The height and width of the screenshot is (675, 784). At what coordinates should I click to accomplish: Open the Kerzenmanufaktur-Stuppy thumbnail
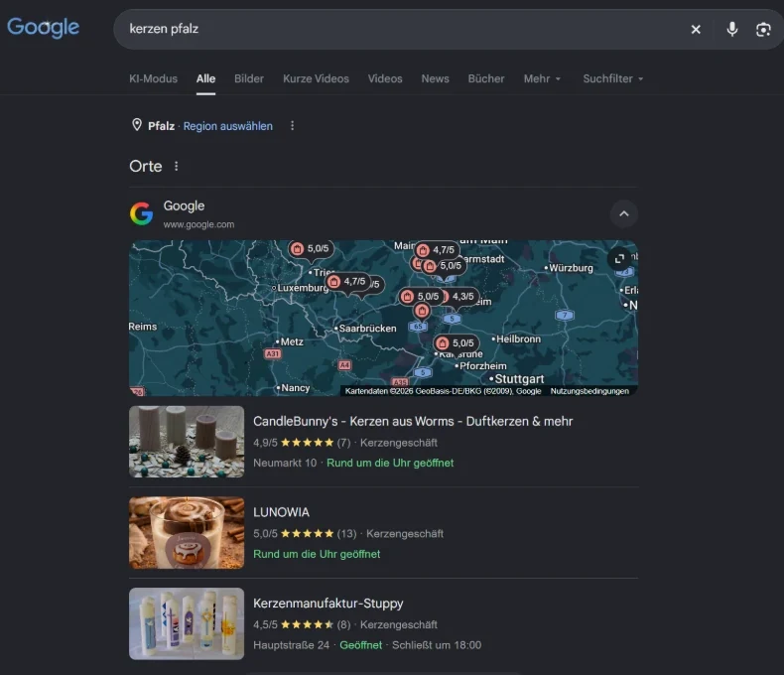point(187,623)
